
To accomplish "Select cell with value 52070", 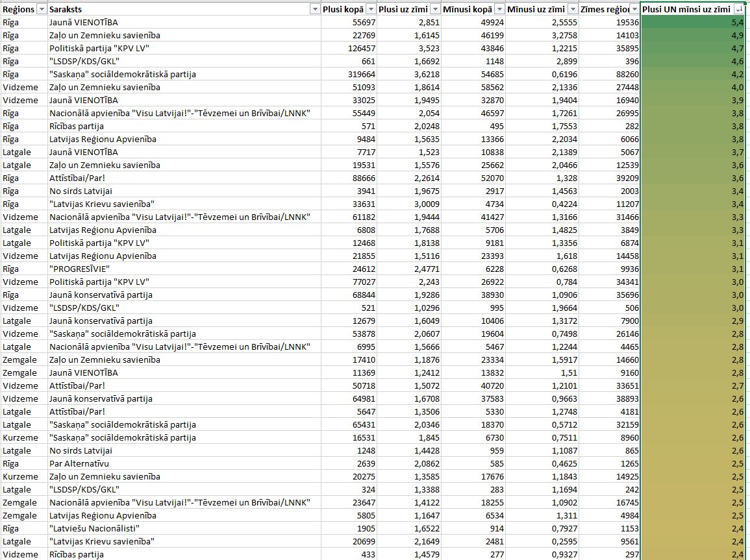I will (x=473, y=178).
